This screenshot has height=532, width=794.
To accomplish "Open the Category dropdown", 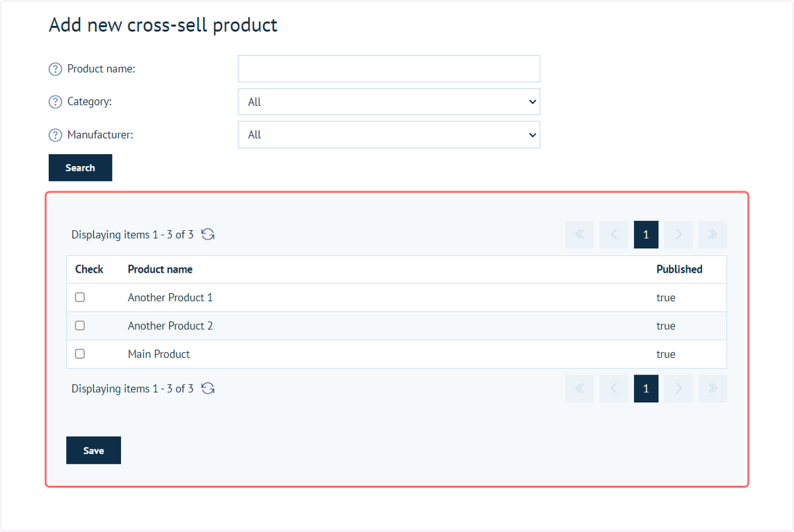I will pyautogui.click(x=389, y=102).
